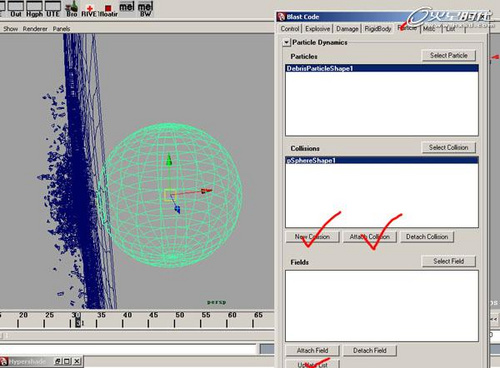This screenshot has width=500, height=368.
Task: Click the floatir red square shelf icon
Action: pos(108,9)
